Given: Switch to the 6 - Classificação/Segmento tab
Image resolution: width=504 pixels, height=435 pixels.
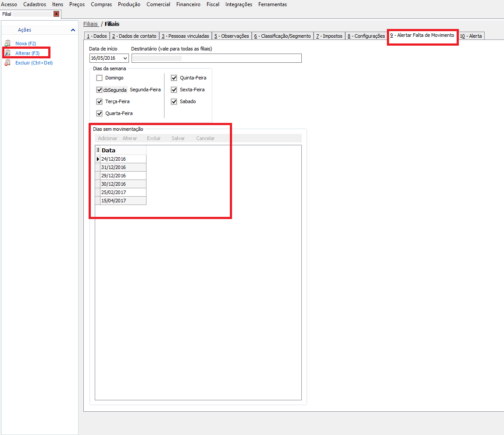Looking at the screenshot, I should [282, 36].
